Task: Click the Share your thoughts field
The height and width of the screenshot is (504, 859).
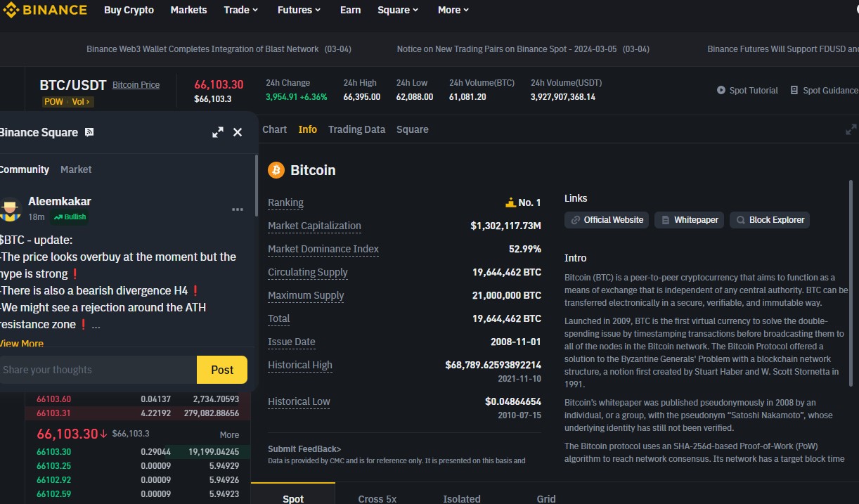Action: 97,370
